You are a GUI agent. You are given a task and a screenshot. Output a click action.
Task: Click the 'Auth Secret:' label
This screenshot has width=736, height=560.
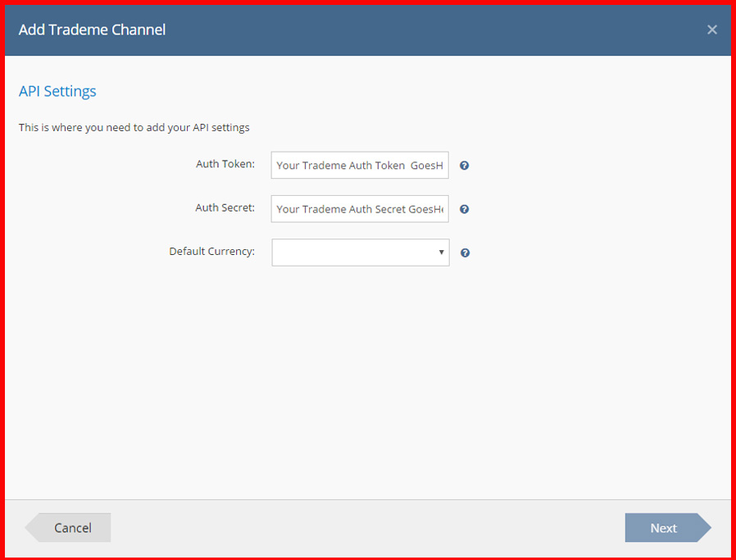tap(225, 207)
